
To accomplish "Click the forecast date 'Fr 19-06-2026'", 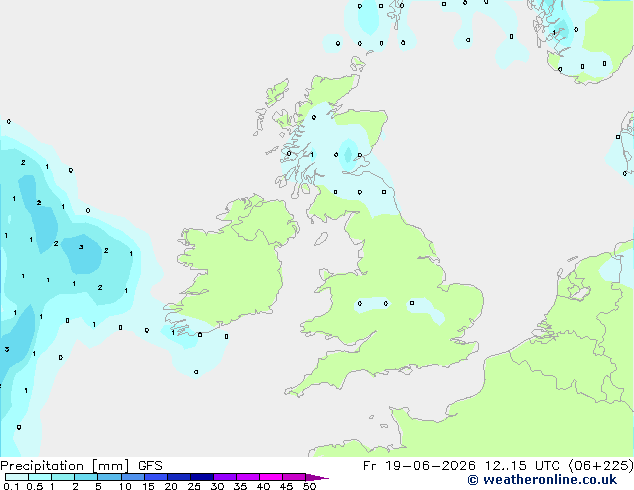I will [418, 466].
